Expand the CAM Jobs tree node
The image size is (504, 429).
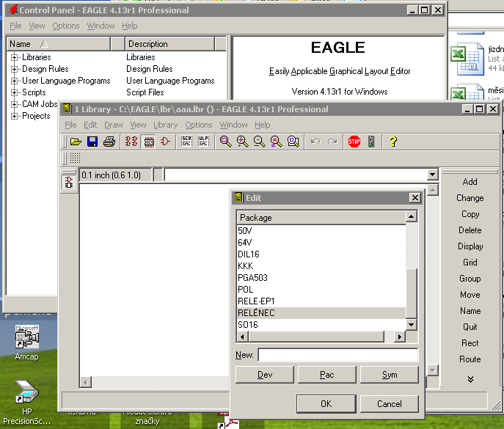14,104
